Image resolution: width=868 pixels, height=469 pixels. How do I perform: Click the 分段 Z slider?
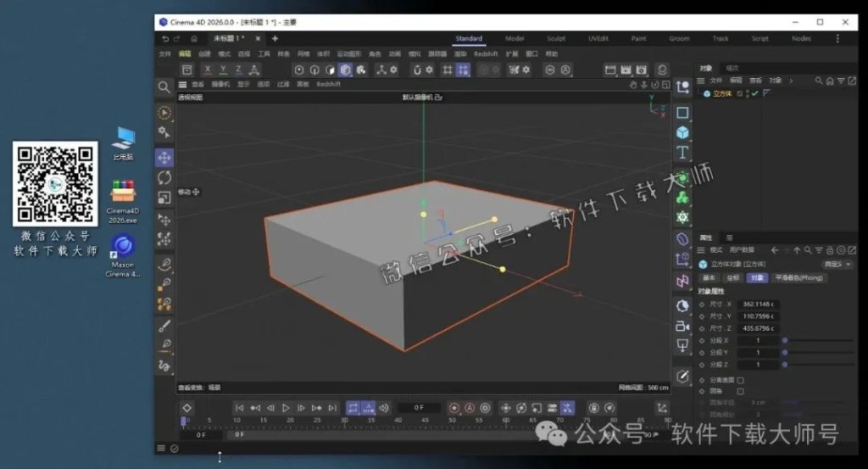point(817,365)
